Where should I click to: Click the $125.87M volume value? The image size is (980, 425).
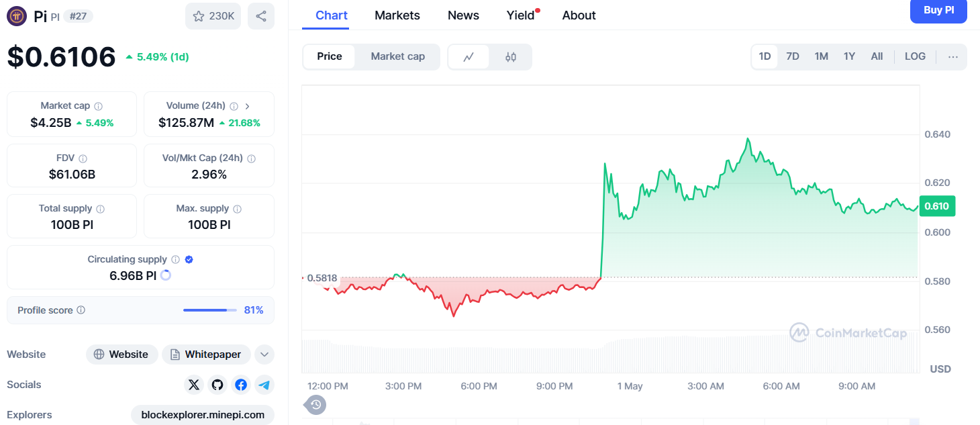(x=186, y=123)
